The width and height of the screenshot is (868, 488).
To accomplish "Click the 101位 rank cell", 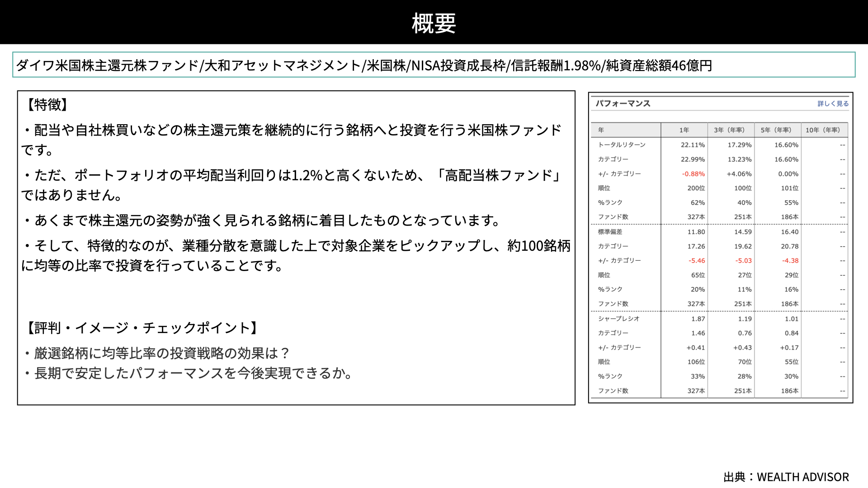I will [790, 188].
